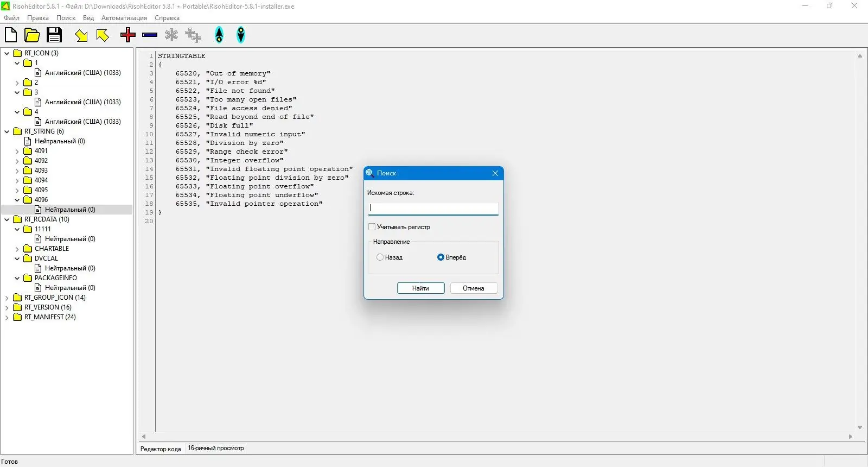Collapse the RT_STRING (6) tree node

pyautogui.click(x=7, y=131)
